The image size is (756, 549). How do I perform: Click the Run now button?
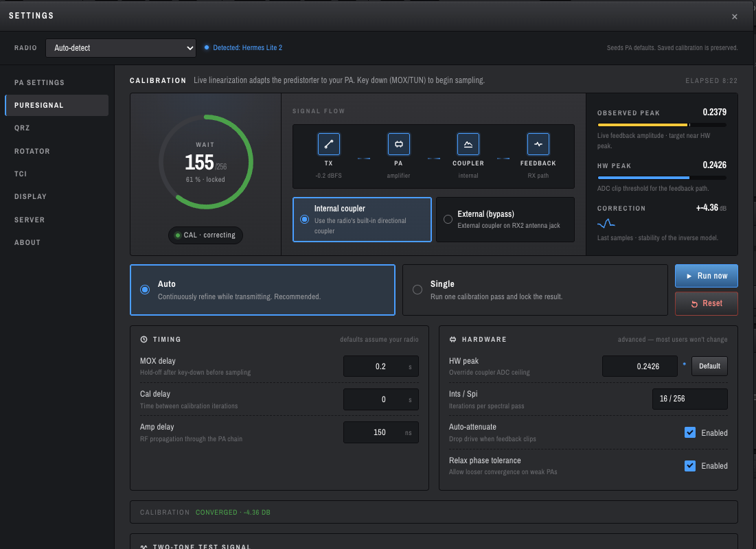coord(706,276)
